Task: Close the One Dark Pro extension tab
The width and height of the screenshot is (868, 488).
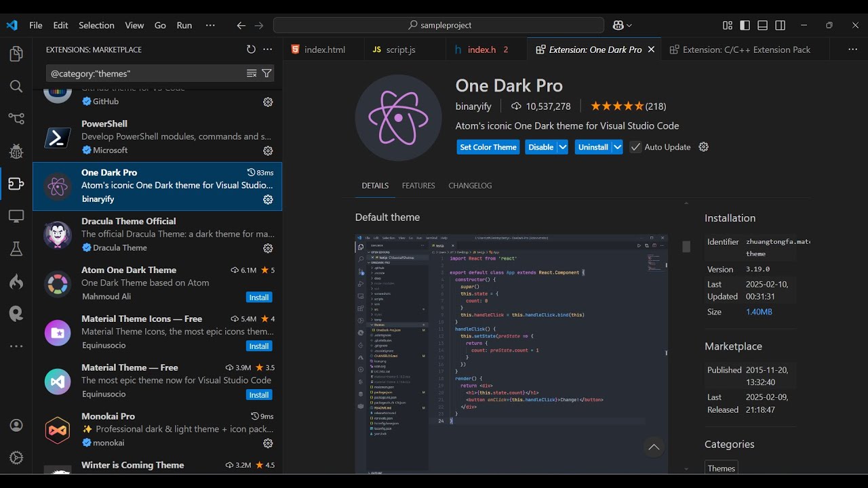Action: click(x=651, y=49)
